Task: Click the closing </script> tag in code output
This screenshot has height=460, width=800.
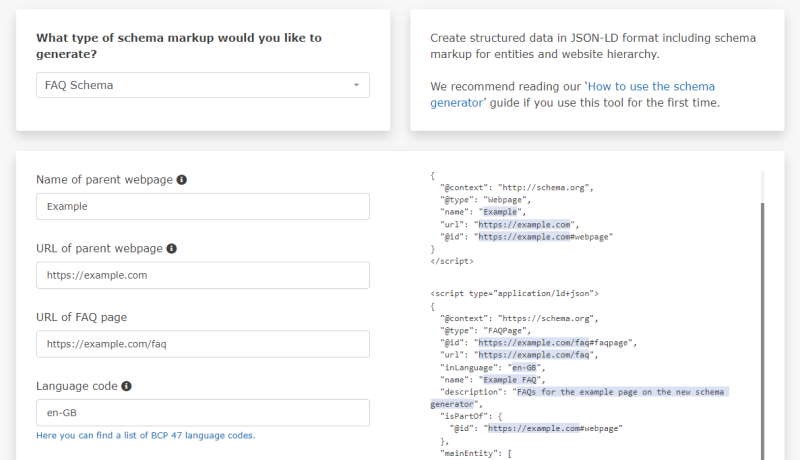Action: 452,261
